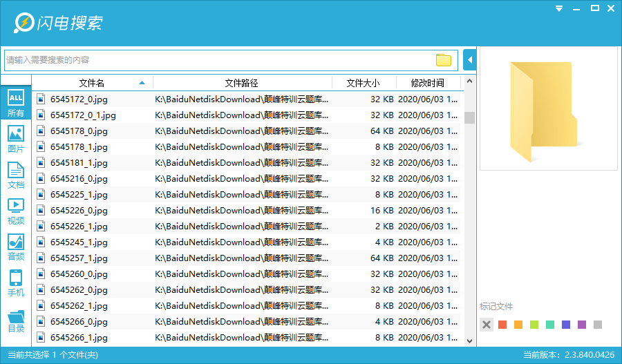Collapse the preview panel with arrow button

(470, 60)
